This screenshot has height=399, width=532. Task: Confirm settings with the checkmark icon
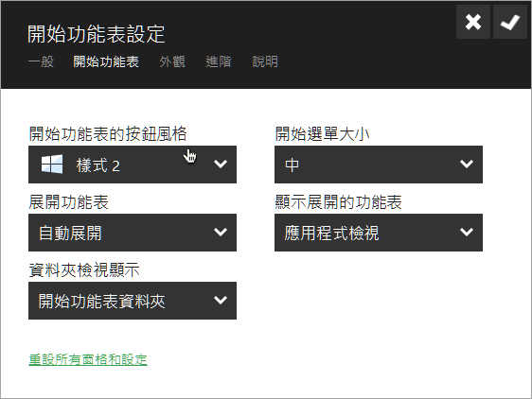coord(510,23)
